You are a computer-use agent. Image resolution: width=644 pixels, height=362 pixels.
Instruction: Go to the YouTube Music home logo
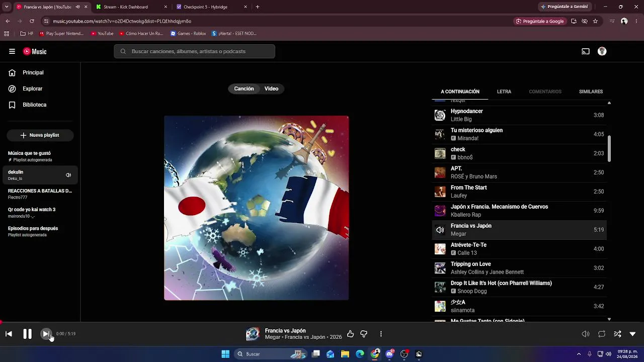pos(35,51)
